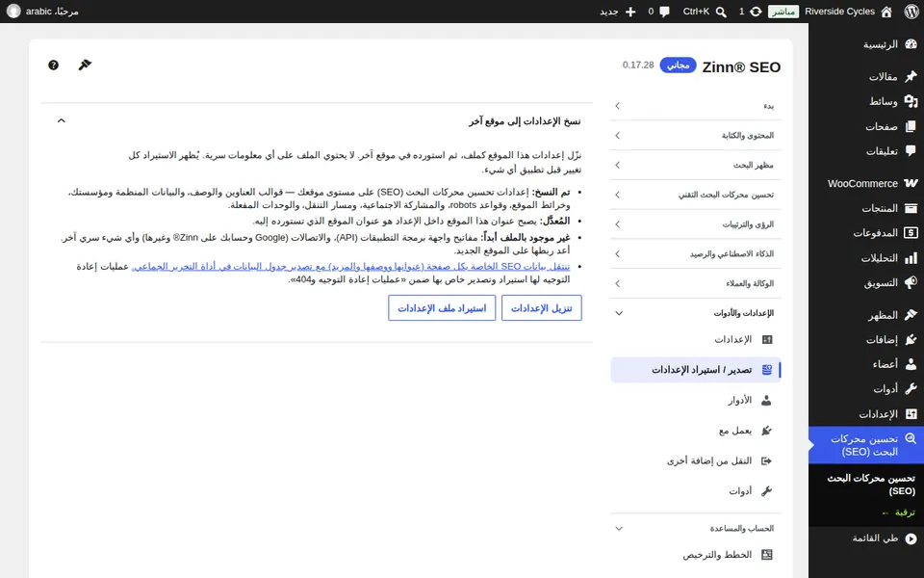Click the help question mark icon
This screenshot has width=924, height=578.
coord(53,65)
